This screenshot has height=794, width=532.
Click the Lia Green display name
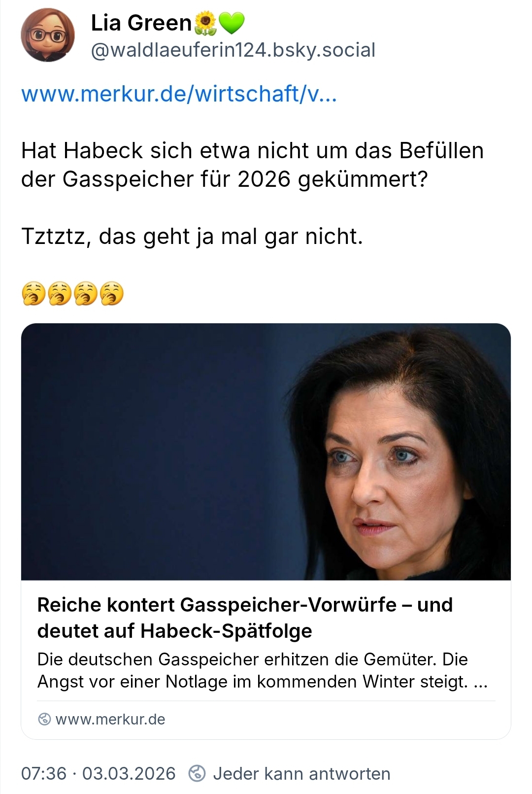click(141, 23)
